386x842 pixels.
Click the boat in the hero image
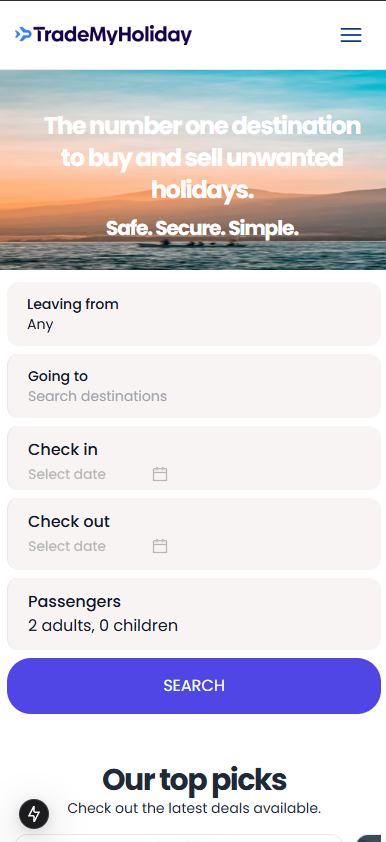(192, 244)
